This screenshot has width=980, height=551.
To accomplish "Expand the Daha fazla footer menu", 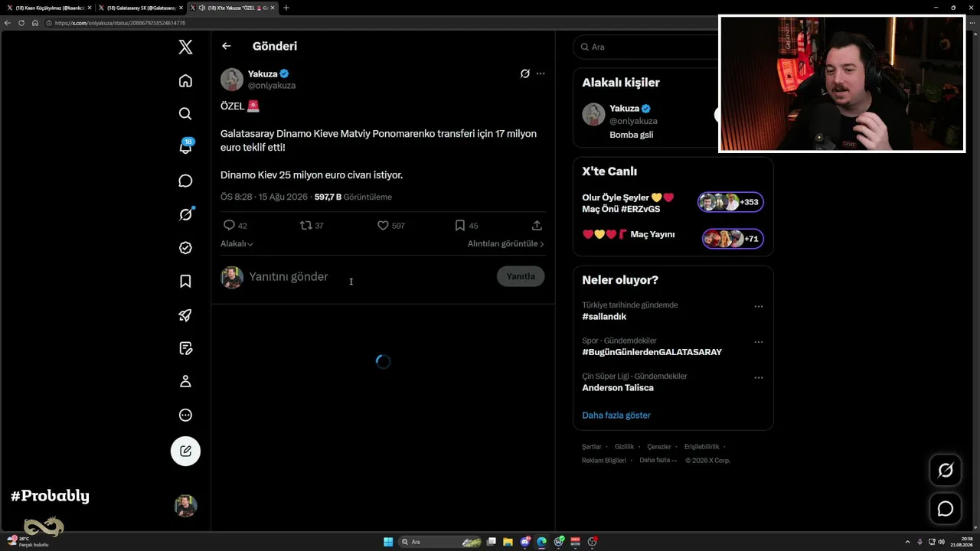I will 658,461.
